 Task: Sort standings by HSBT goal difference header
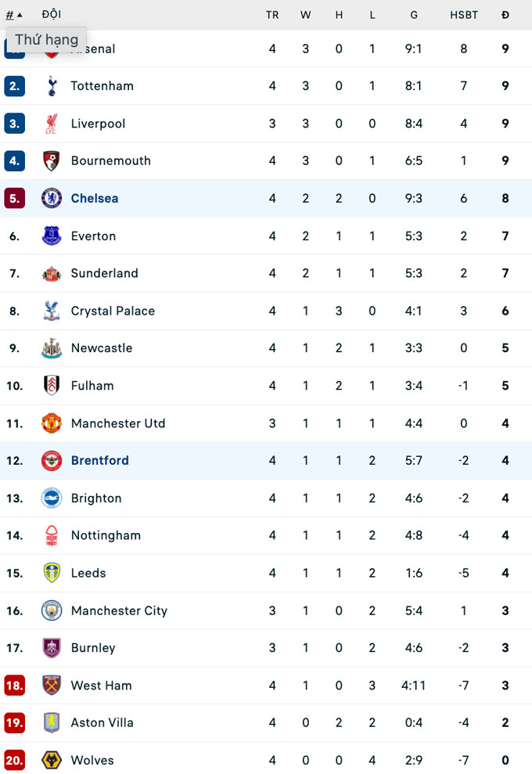point(464,15)
